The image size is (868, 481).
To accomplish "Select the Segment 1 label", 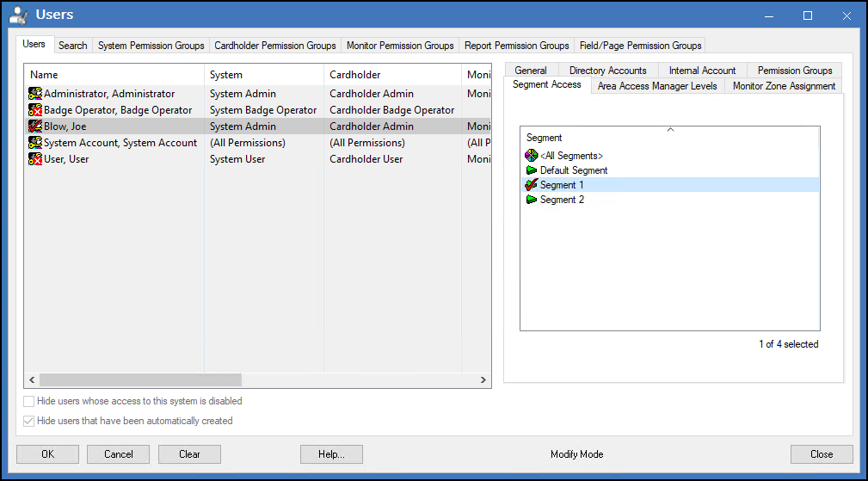I will click(562, 185).
